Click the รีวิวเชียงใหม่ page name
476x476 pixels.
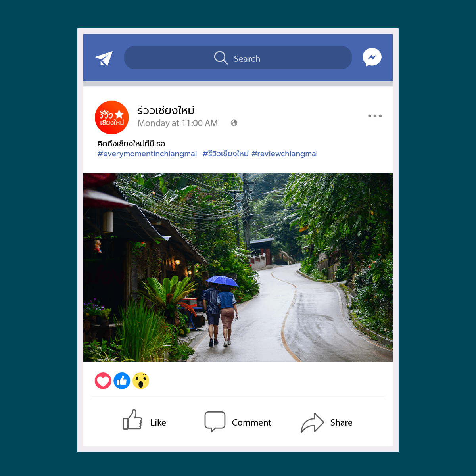tap(166, 110)
